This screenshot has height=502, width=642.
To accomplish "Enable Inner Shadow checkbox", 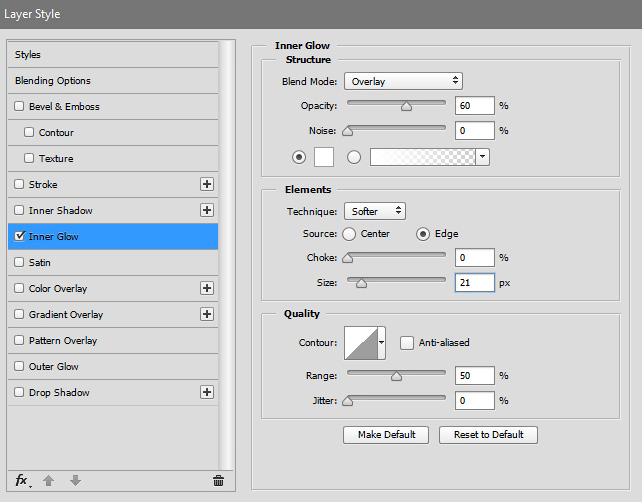I will [x=19, y=210].
